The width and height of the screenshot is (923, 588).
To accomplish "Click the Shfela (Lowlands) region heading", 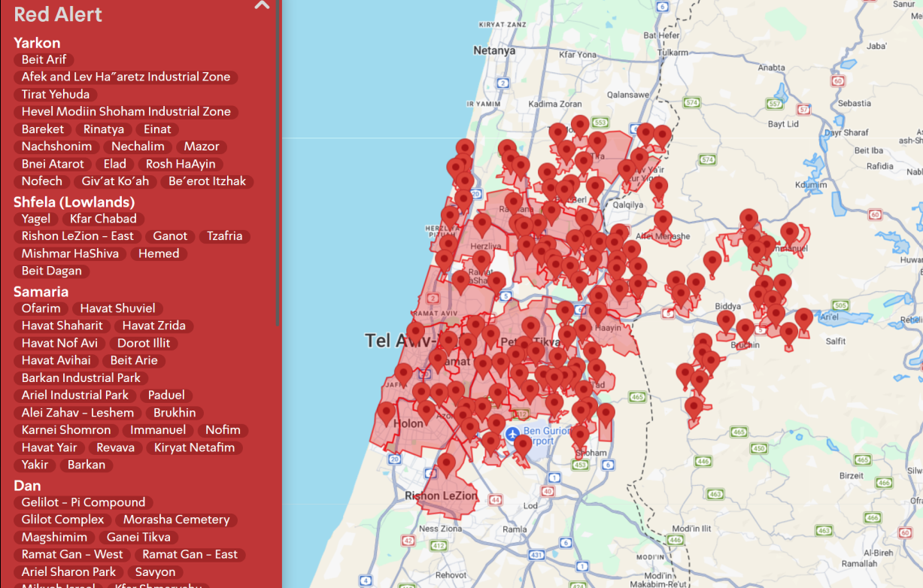I will pos(74,202).
